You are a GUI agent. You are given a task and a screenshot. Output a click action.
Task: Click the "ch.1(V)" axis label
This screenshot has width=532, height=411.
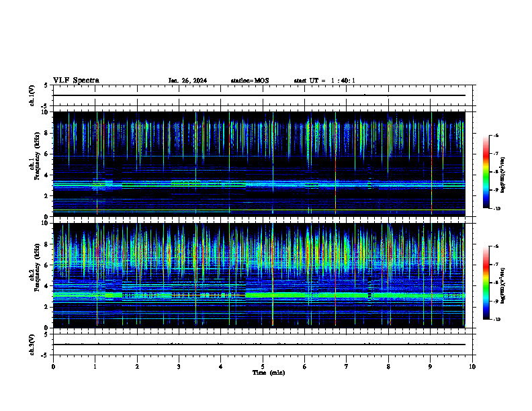(x=32, y=95)
